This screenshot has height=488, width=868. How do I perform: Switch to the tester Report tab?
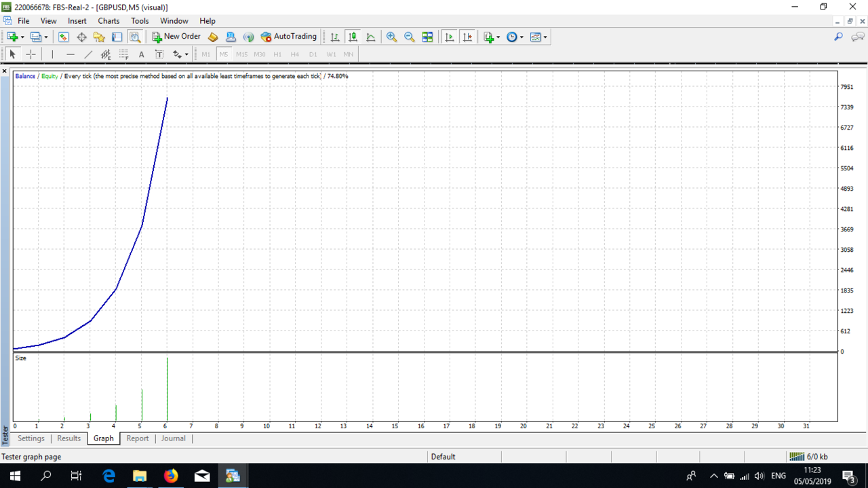138,438
